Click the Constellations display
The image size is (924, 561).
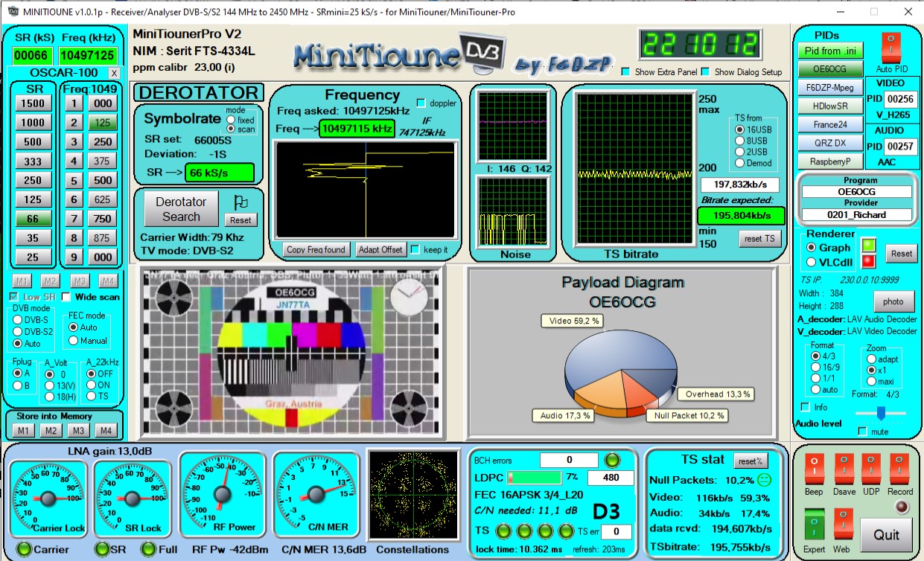coord(412,495)
